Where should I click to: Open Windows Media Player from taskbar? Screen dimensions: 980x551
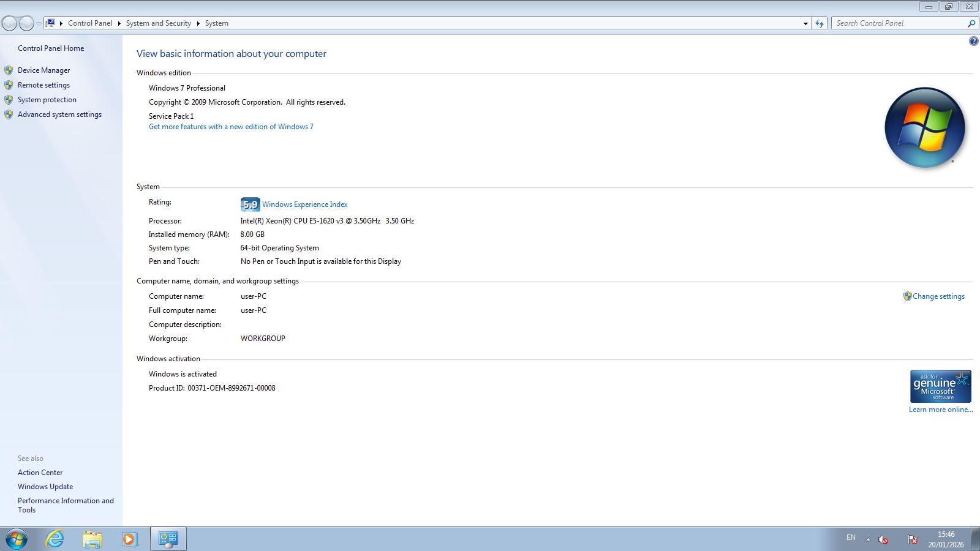tap(129, 539)
